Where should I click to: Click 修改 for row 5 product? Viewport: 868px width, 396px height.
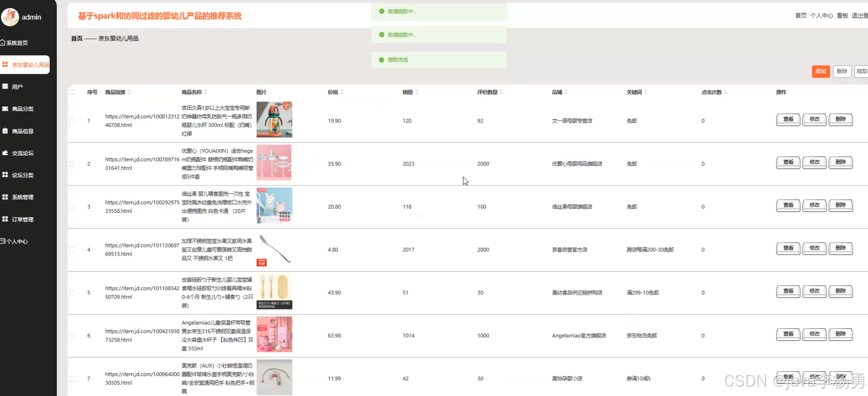(x=814, y=291)
